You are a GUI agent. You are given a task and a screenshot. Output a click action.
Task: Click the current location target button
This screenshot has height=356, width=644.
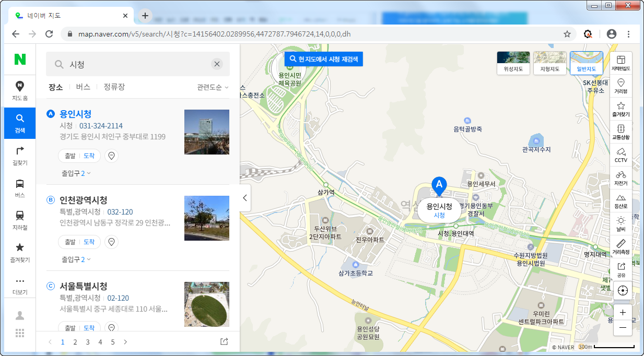coord(622,291)
